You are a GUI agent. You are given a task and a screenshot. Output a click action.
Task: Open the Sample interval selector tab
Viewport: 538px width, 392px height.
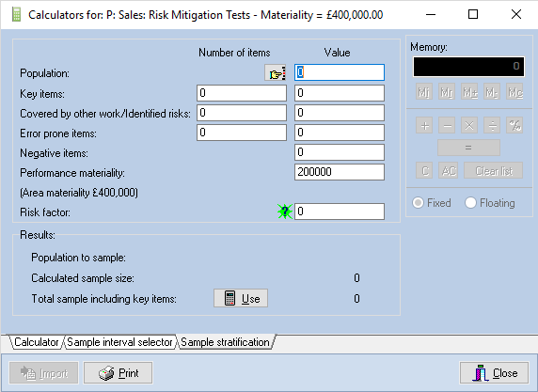(x=119, y=342)
